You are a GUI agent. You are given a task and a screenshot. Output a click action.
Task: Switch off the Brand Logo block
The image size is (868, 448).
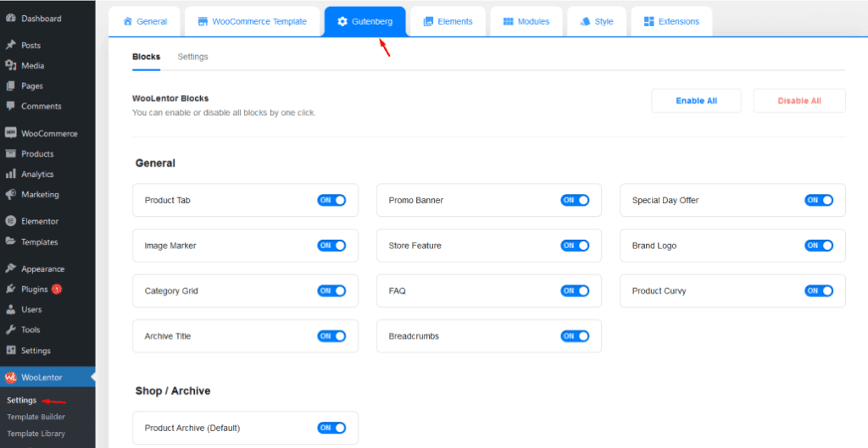click(819, 246)
